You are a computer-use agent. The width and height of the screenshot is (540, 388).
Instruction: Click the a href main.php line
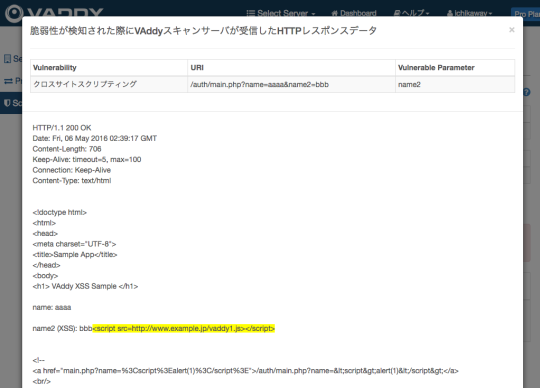coord(245,371)
